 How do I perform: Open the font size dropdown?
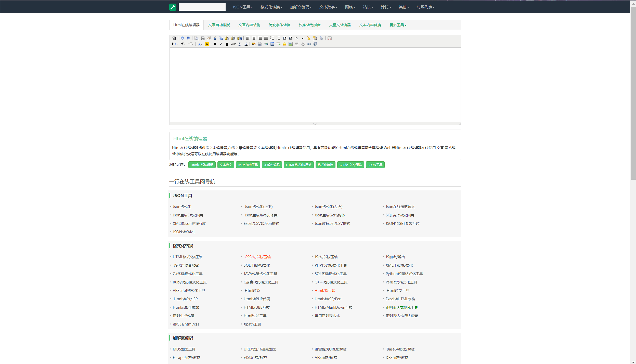191,44
